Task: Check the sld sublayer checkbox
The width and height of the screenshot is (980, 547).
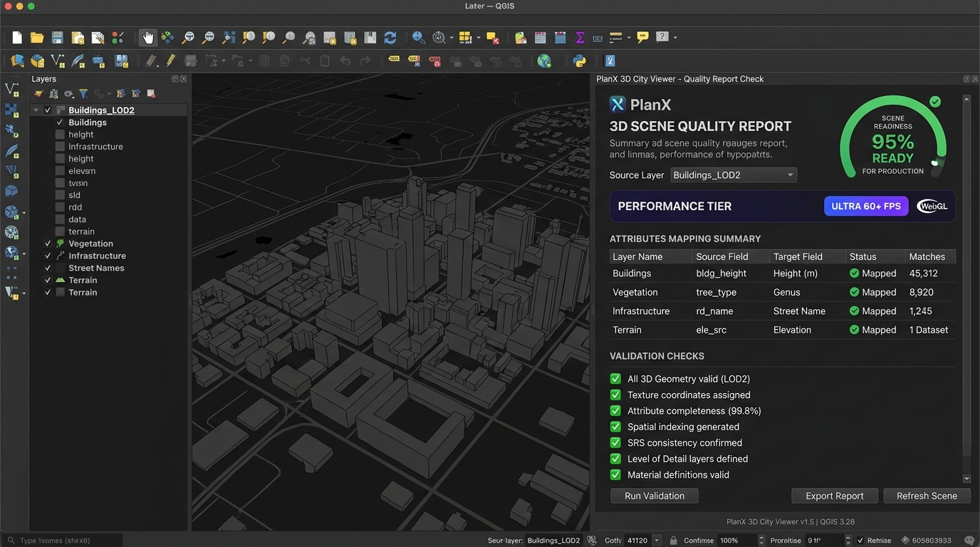Action: click(x=60, y=195)
